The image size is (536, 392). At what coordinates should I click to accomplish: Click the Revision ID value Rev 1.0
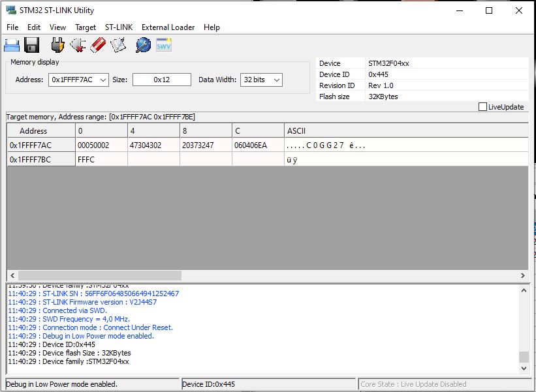click(x=381, y=85)
